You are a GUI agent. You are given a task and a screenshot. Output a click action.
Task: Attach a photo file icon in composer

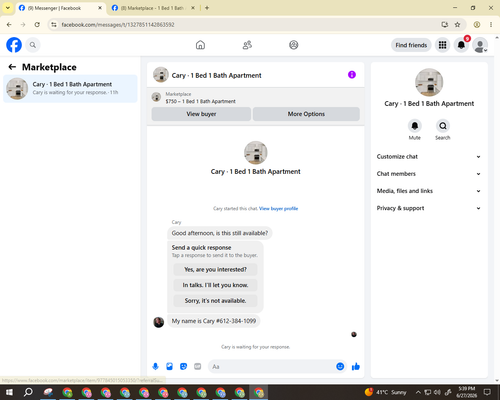[169, 367]
